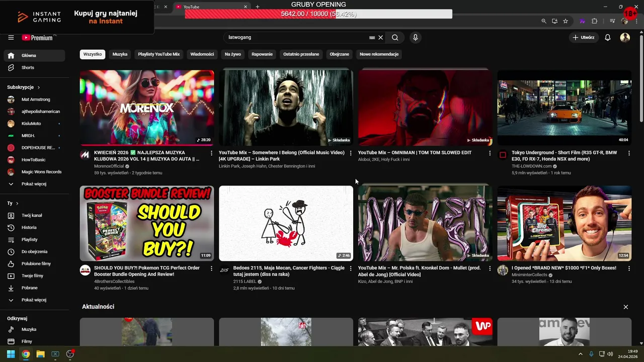
Task: Go to Główna home in sidebar
Action: (x=34, y=55)
